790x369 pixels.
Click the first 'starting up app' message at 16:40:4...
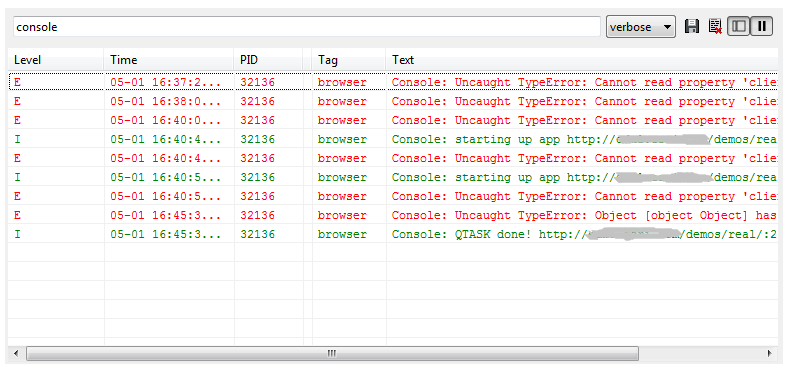tap(584, 139)
